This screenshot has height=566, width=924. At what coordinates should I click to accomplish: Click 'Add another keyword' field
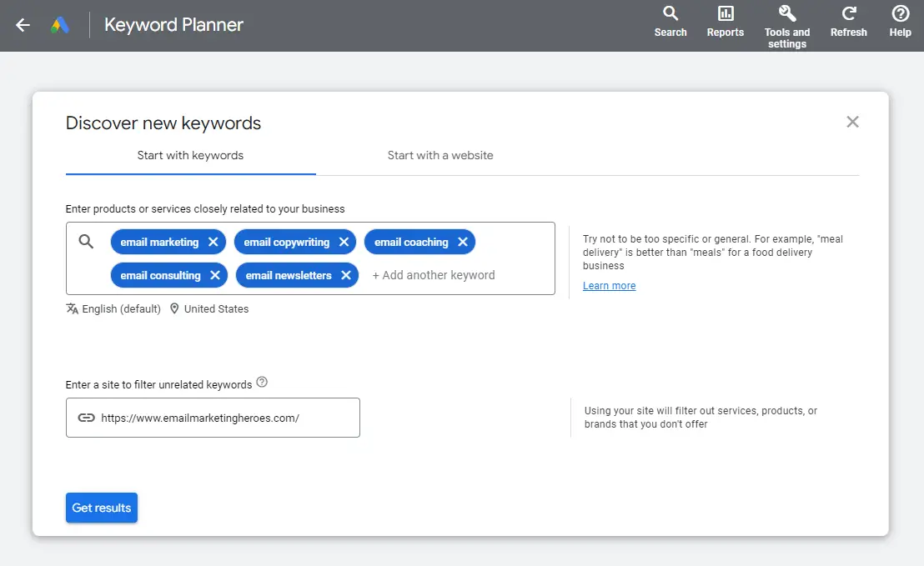tap(434, 275)
